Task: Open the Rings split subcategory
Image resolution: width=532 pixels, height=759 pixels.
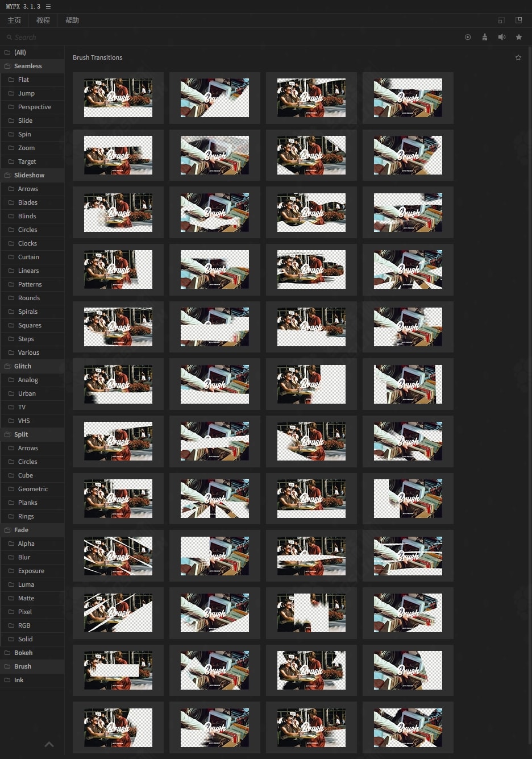Action: pos(32,516)
